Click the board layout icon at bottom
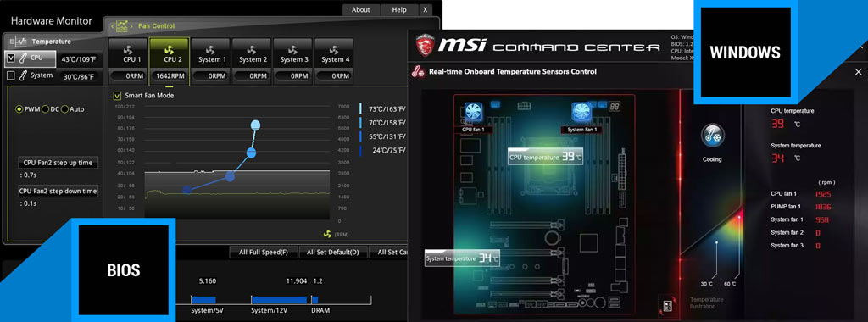Image resolution: width=868 pixels, height=322 pixels. [666, 305]
